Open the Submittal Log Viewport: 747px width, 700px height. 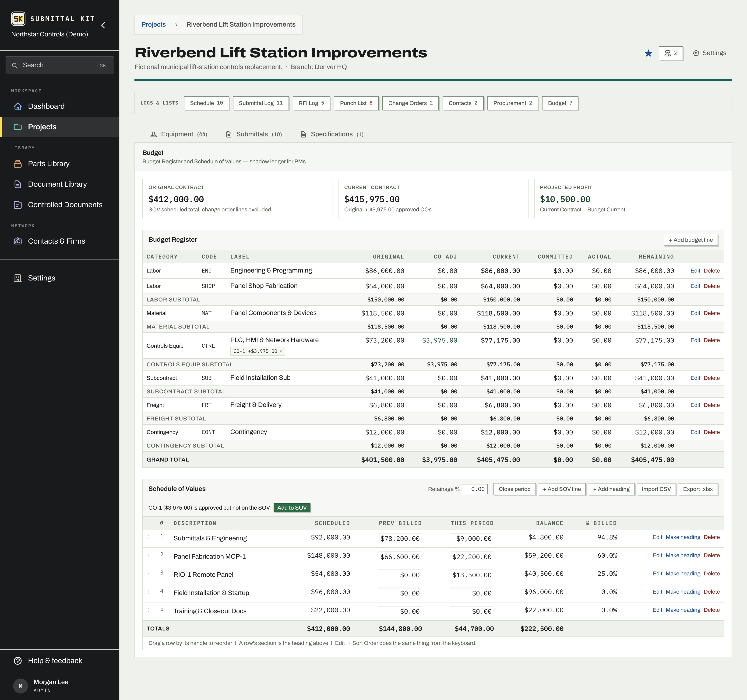click(x=261, y=103)
